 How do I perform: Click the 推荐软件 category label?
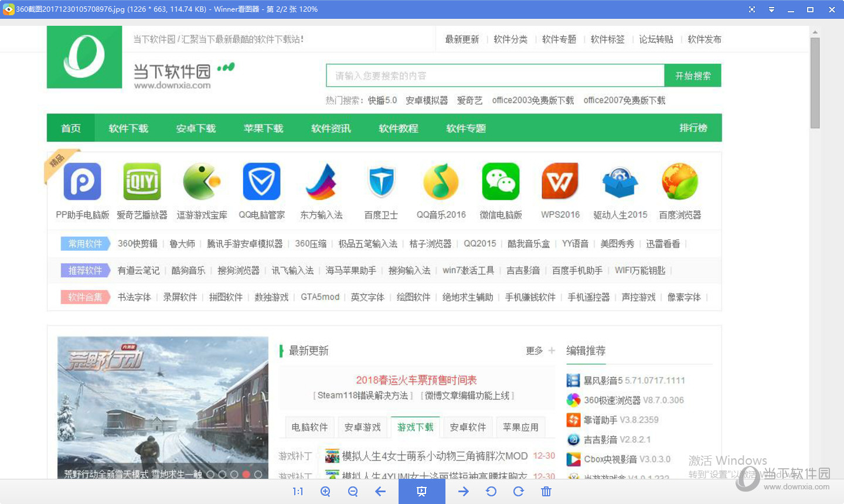point(85,270)
